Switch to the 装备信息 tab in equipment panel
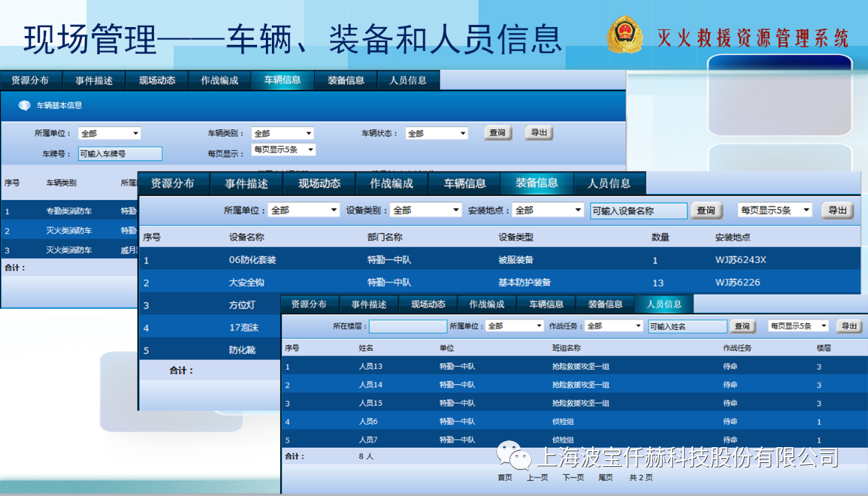The height and width of the screenshot is (496, 868). click(x=536, y=183)
